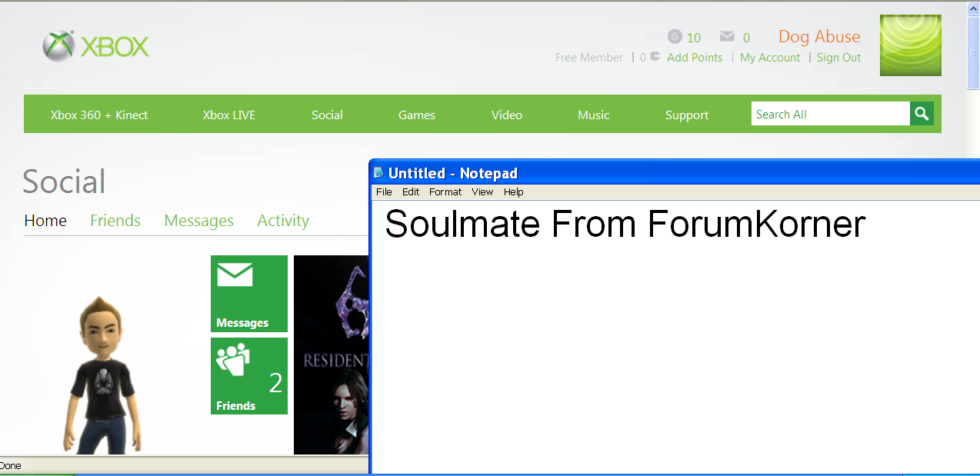
Task: Open Notepad's Format menu
Action: 445,191
